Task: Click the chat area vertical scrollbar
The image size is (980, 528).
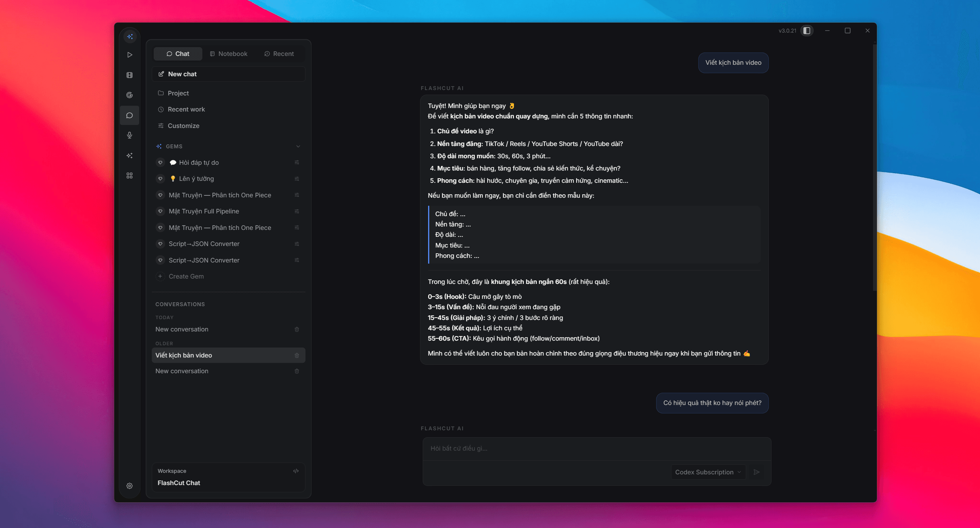Action: coord(874,167)
